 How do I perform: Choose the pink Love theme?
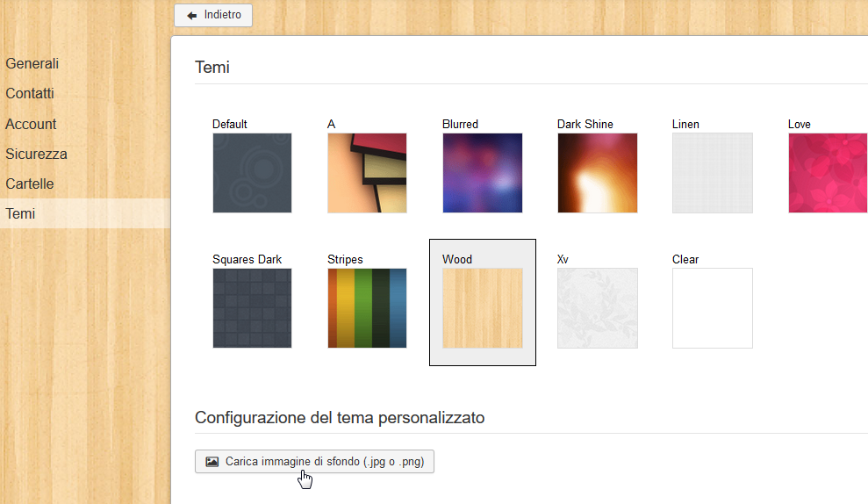pos(829,173)
